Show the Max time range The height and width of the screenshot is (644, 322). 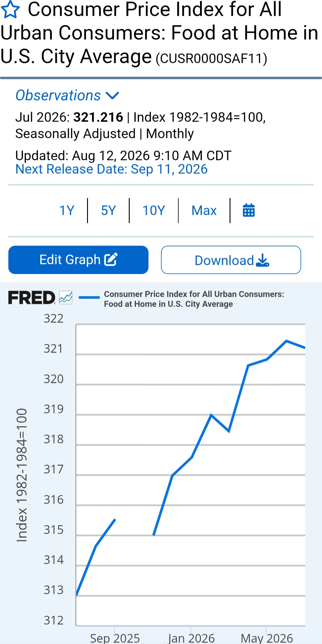pyautogui.click(x=204, y=210)
